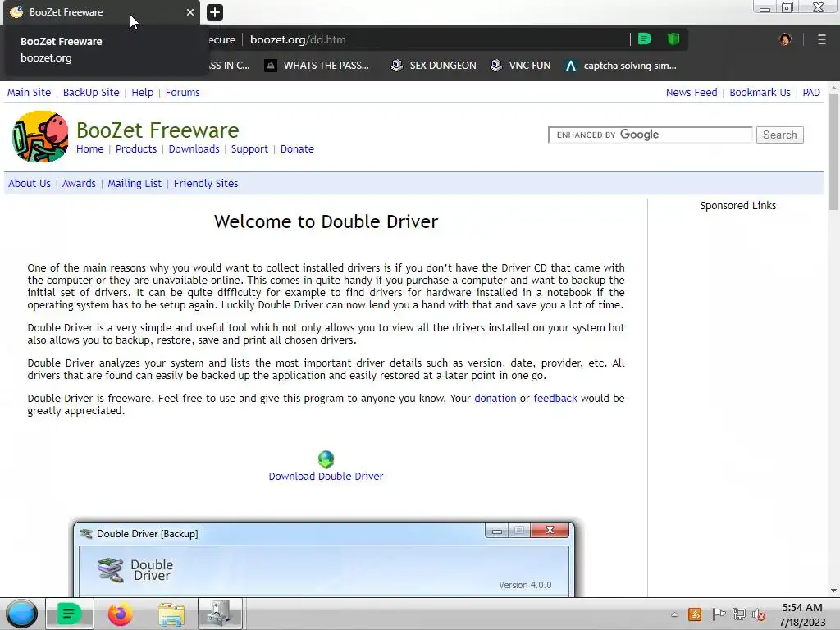
Task: Click the Welcome to Double Driver heading
Action: tap(326, 221)
